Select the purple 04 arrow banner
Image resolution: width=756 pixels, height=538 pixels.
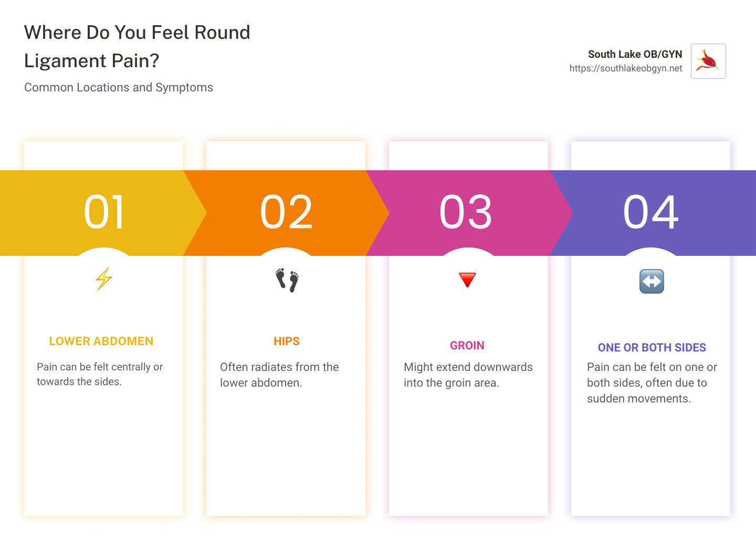point(651,212)
